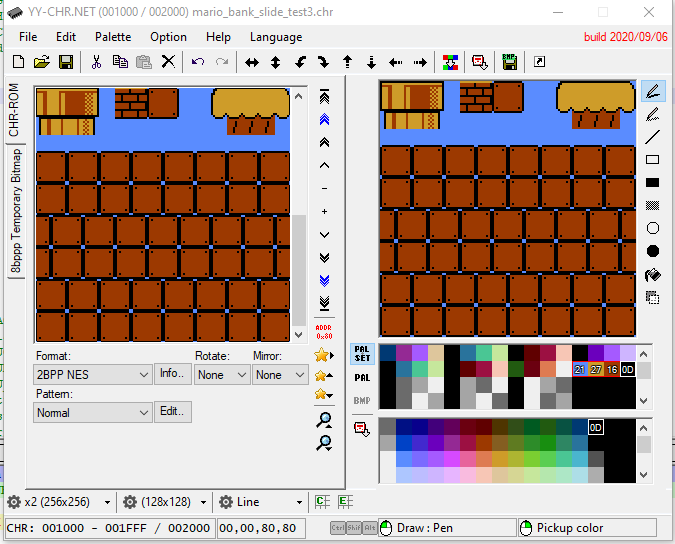
Task: Click the CHR-ROM view scrollbar down arrow
Action: pos(299,334)
